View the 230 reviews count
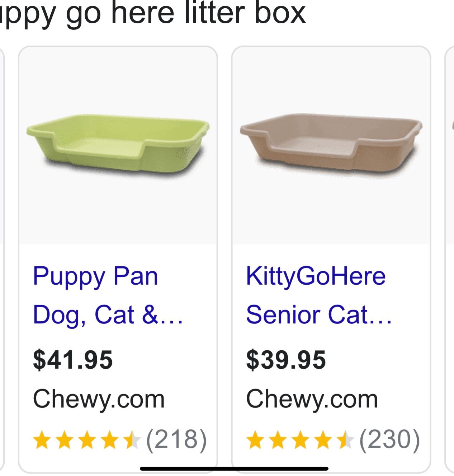 pyautogui.click(x=389, y=439)
